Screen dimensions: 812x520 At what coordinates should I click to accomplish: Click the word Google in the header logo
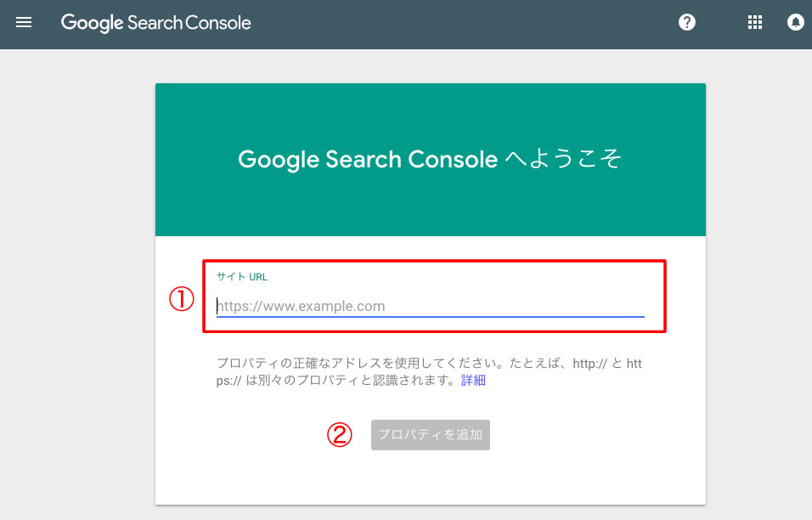click(92, 23)
